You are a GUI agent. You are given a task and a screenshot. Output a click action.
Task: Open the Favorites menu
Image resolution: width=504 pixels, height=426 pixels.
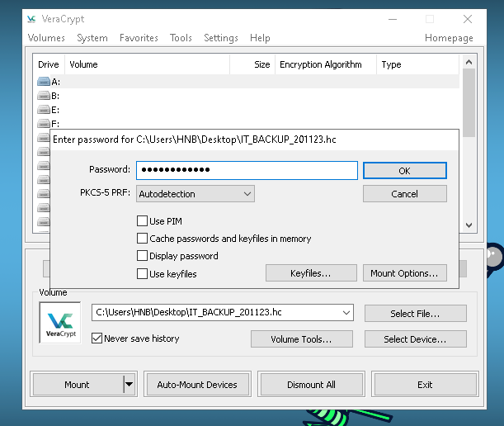coord(139,38)
